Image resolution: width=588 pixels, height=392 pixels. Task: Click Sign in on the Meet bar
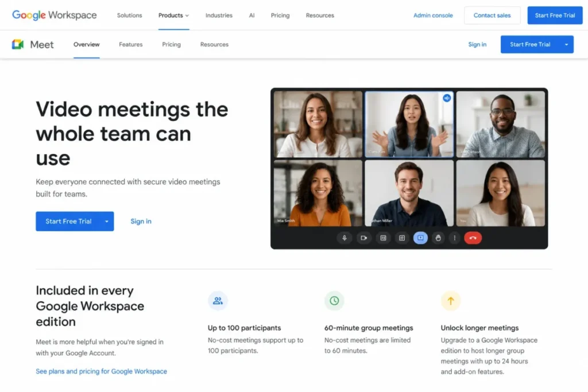[x=477, y=44]
